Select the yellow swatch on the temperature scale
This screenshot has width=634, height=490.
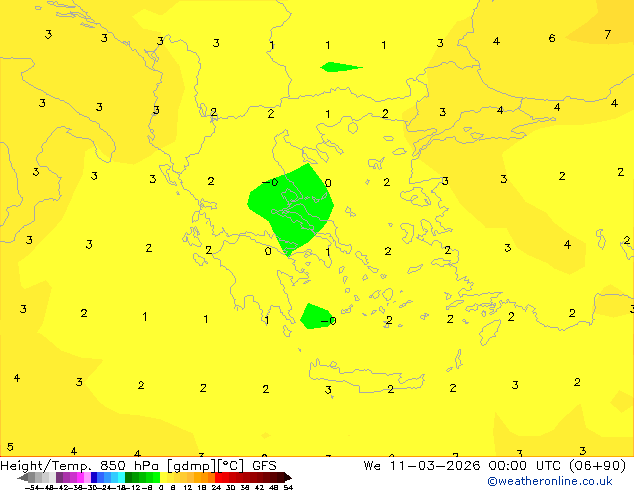[163, 477]
